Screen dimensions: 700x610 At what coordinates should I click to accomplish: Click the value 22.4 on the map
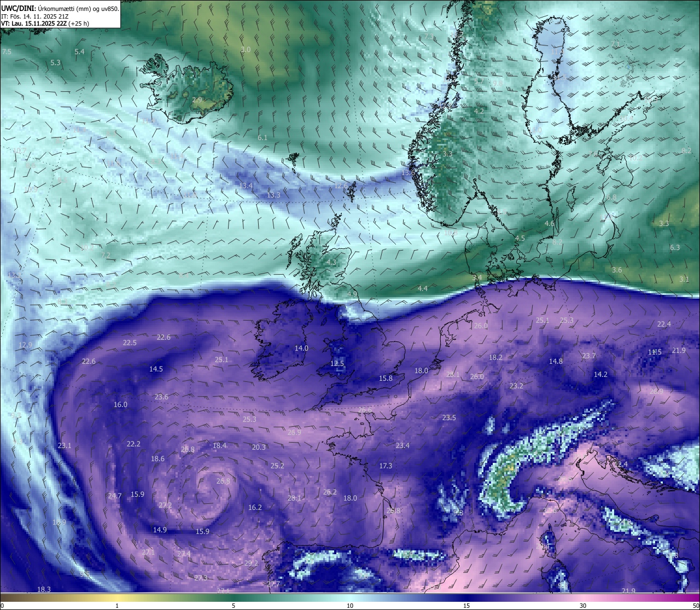pyautogui.click(x=664, y=324)
